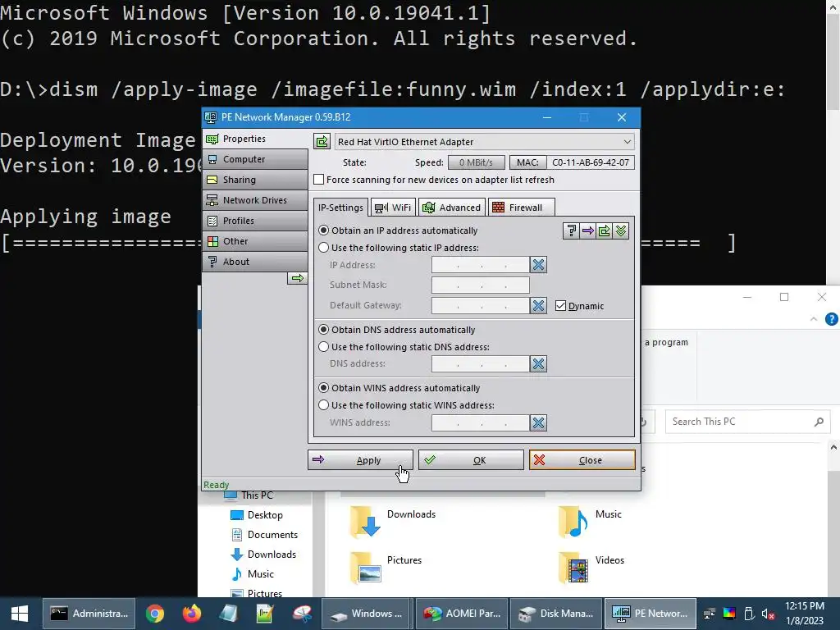
Task: Switch to the WiFi tab
Action: 393,208
